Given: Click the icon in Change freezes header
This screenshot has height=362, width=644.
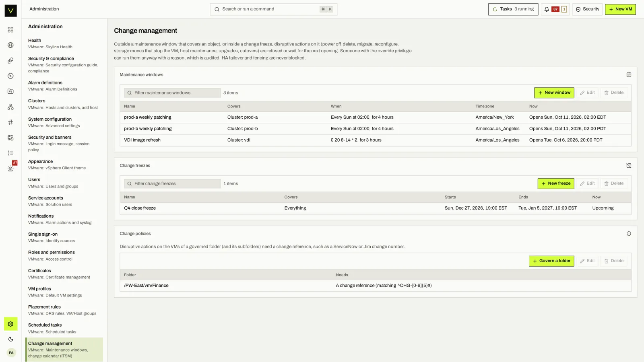Looking at the screenshot, I should pyautogui.click(x=629, y=166).
